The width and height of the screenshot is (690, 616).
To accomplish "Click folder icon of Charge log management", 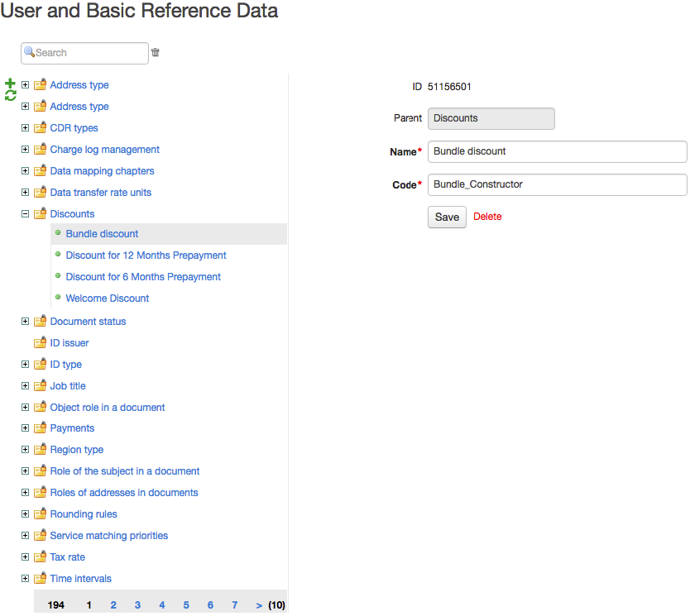I will 40,149.
